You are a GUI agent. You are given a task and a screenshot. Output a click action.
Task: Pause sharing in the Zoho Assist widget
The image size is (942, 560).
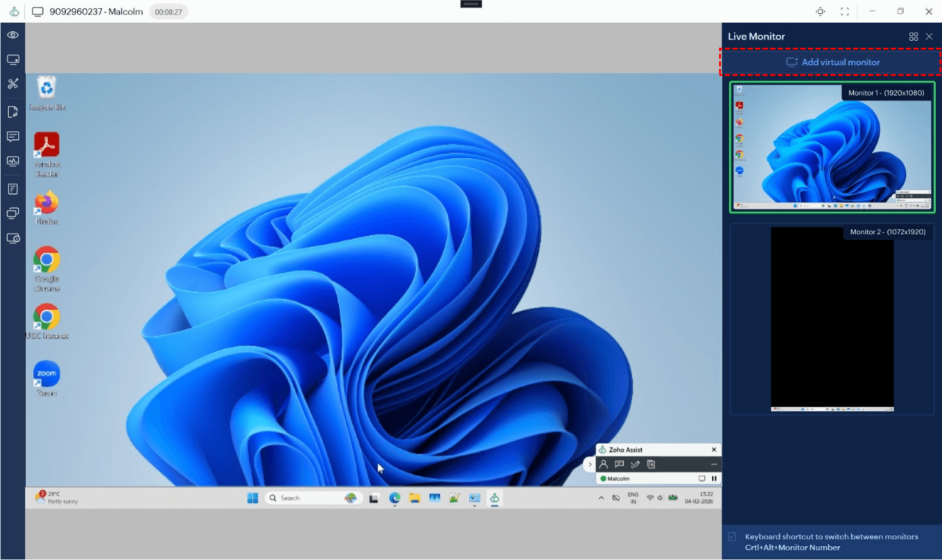pos(714,478)
